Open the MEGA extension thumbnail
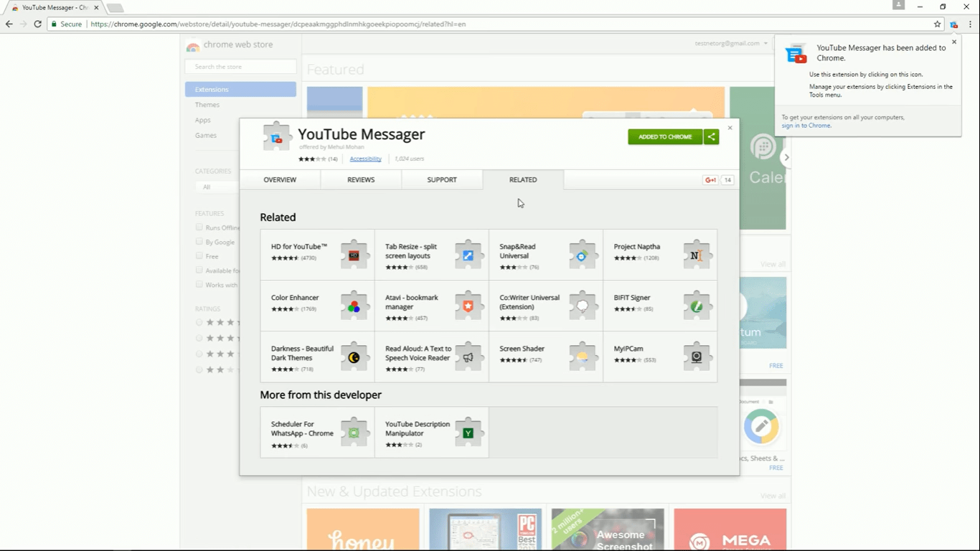 pos(730,529)
